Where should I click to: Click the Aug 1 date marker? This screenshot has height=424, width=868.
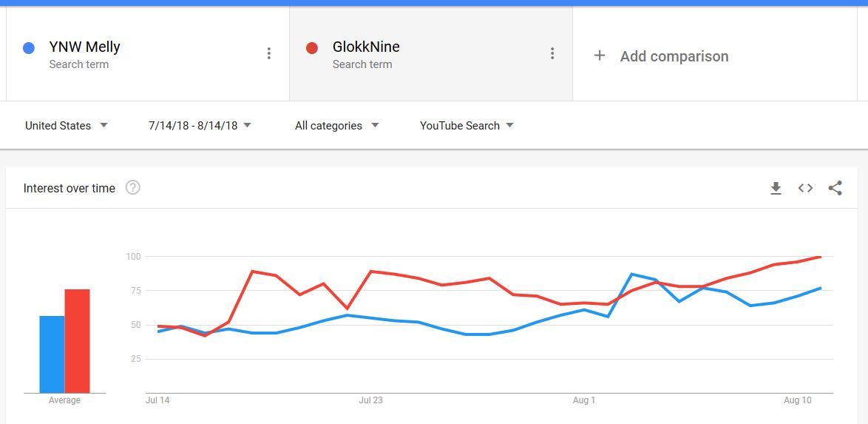pos(584,400)
